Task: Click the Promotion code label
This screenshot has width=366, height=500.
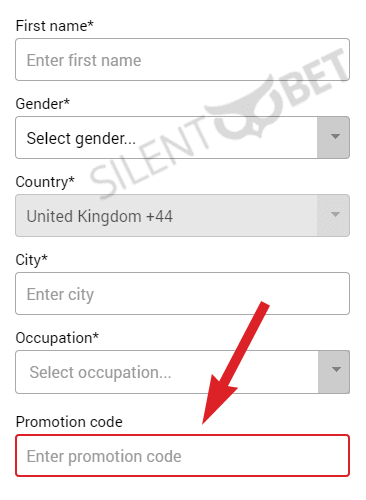Action: [69, 422]
